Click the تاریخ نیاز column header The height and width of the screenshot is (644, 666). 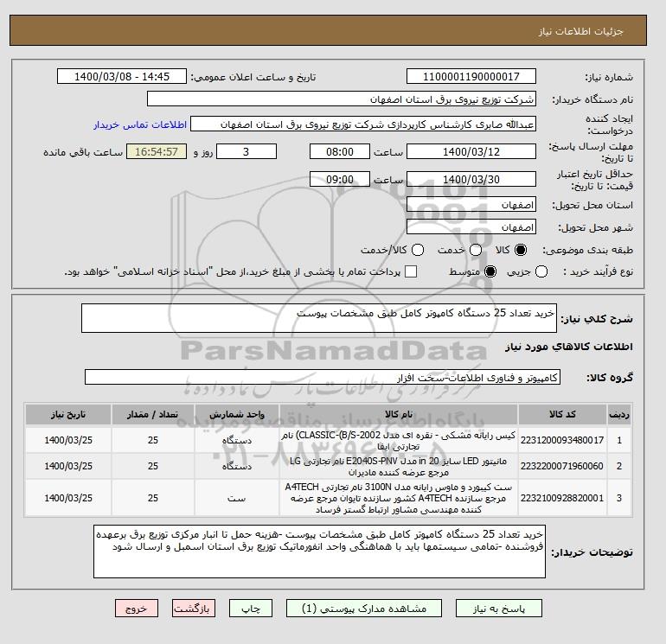(68, 414)
